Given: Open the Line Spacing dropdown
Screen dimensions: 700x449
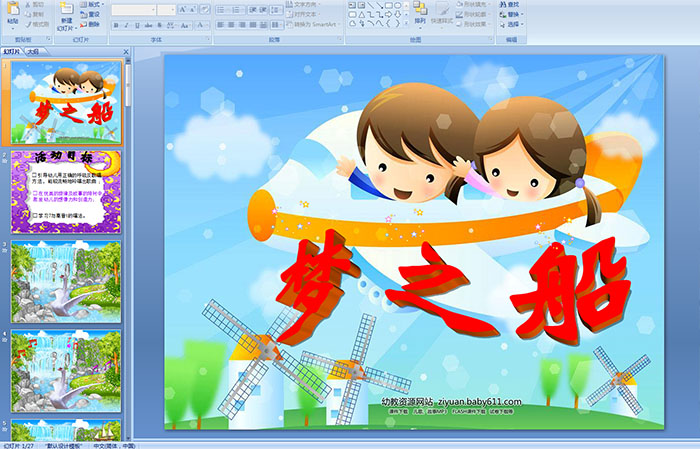Looking at the screenshot, I should (x=277, y=9).
